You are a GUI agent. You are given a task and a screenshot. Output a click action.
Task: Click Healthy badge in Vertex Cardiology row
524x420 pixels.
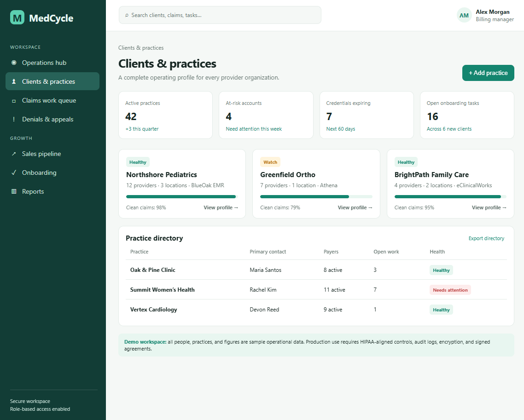point(441,310)
